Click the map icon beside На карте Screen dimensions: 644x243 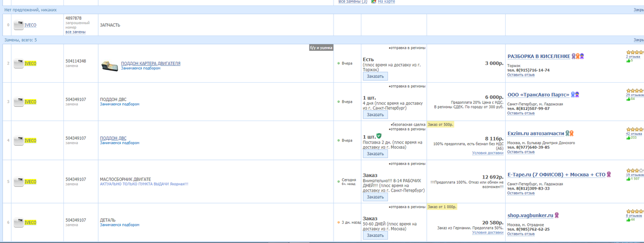374,2
